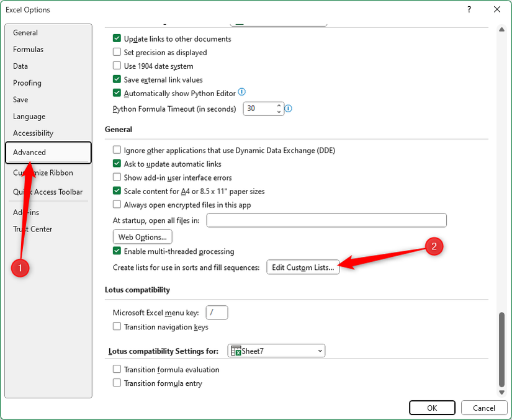Switch to the Formulas category
The height and width of the screenshot is (420, 512).
28,49
